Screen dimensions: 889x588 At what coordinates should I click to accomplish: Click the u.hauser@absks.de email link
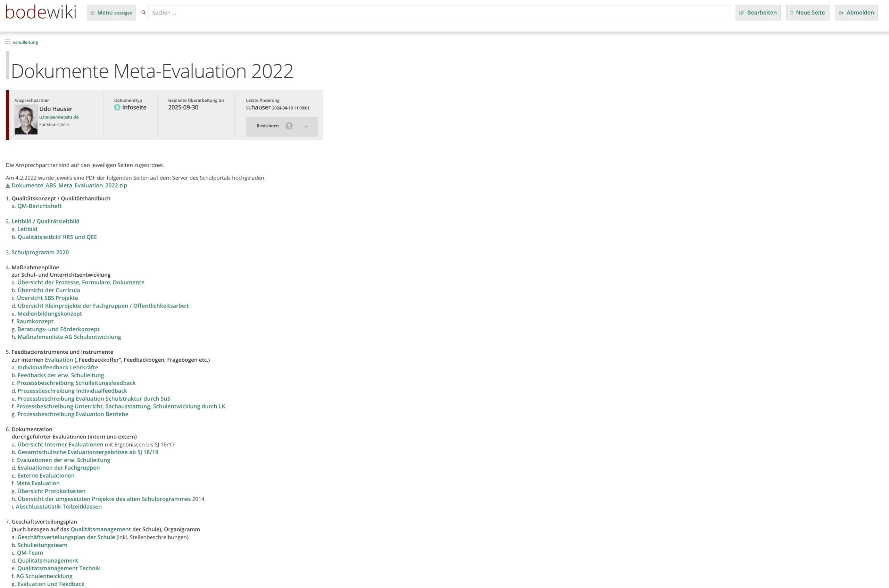tap(59, 117)
